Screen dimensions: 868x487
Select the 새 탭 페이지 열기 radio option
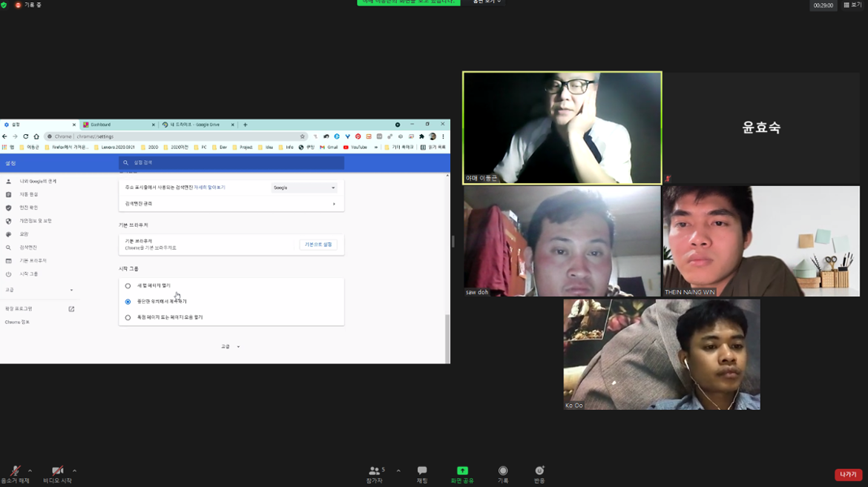128,285
